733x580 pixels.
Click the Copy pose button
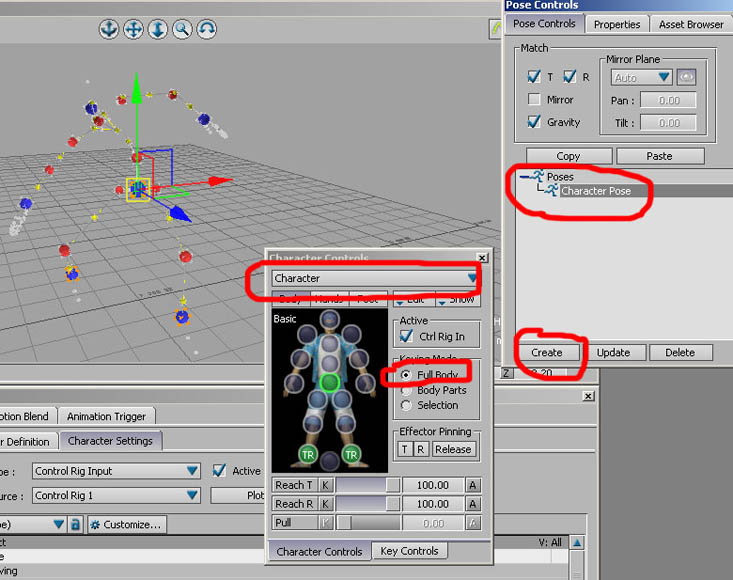tap(568, 156)
